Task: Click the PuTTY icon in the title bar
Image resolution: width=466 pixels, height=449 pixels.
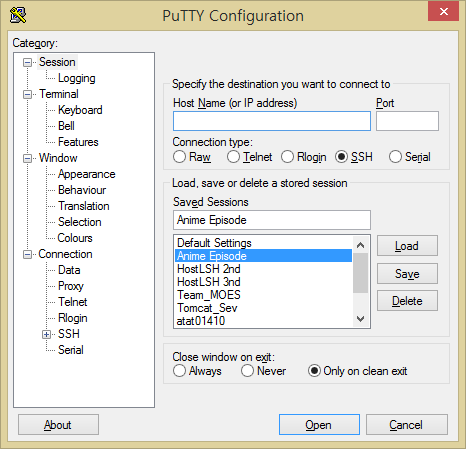Action: click(x=18, y=15)
